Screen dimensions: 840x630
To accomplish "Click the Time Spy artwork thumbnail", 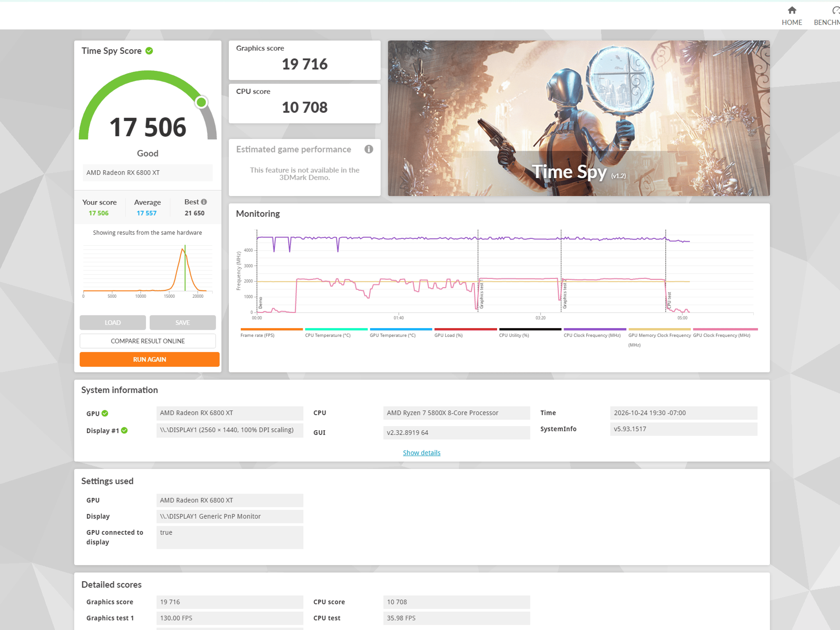I will point(579,118).
